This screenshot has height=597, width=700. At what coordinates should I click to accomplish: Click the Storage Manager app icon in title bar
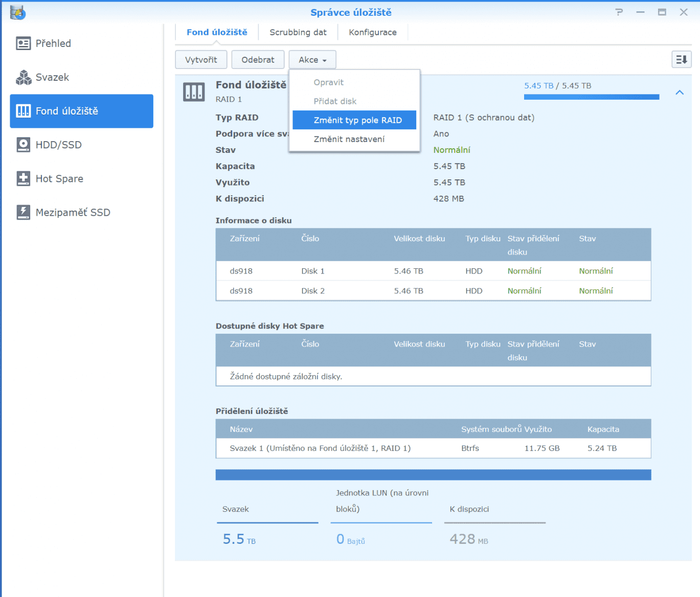pyautogui.click(x=17, y=12)
